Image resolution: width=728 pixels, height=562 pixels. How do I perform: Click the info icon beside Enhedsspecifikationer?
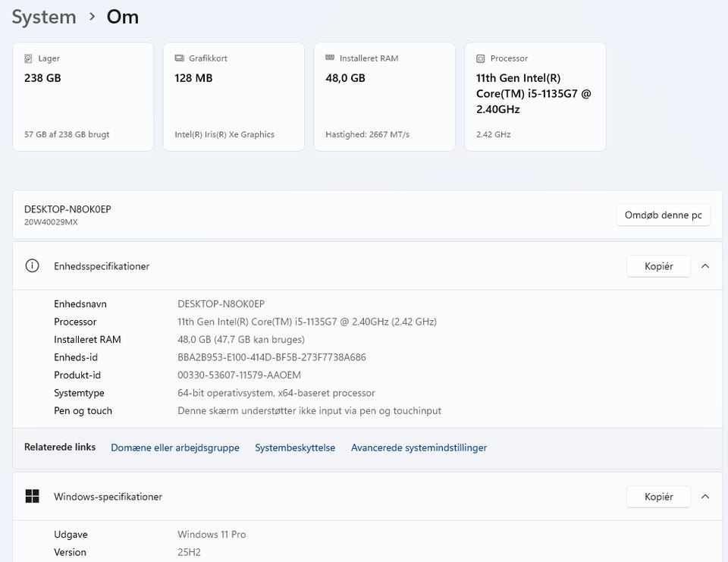pyautogui.click(x=32, y=265)
